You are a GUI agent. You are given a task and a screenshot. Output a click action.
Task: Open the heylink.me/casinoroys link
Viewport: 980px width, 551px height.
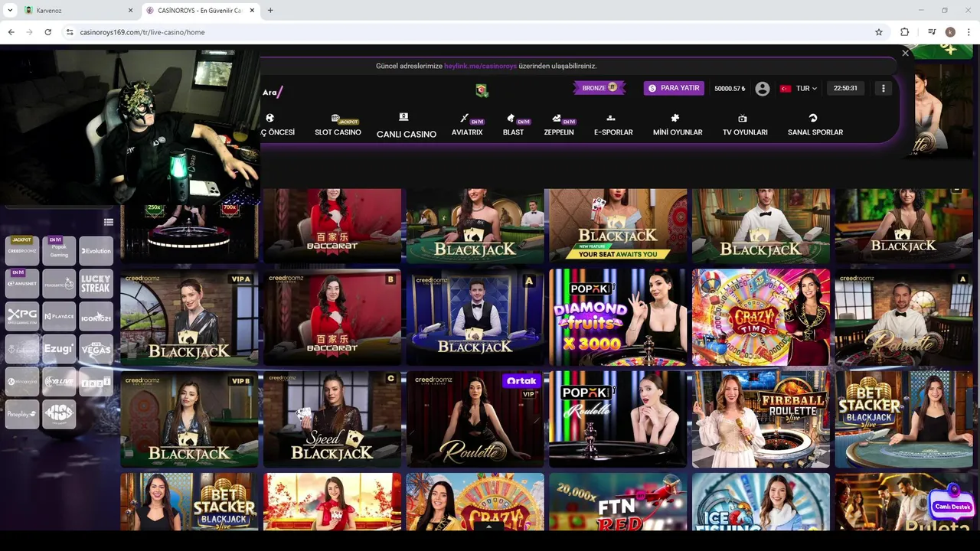pyautogui.click(x=481, y=66)
